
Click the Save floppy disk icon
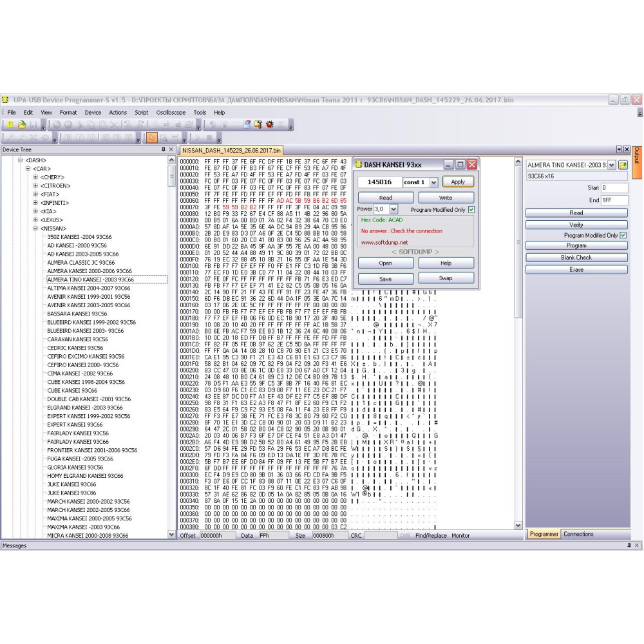33,124
